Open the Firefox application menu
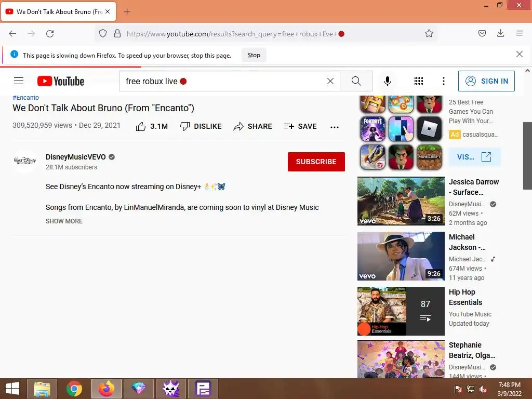 coord(520,33)
